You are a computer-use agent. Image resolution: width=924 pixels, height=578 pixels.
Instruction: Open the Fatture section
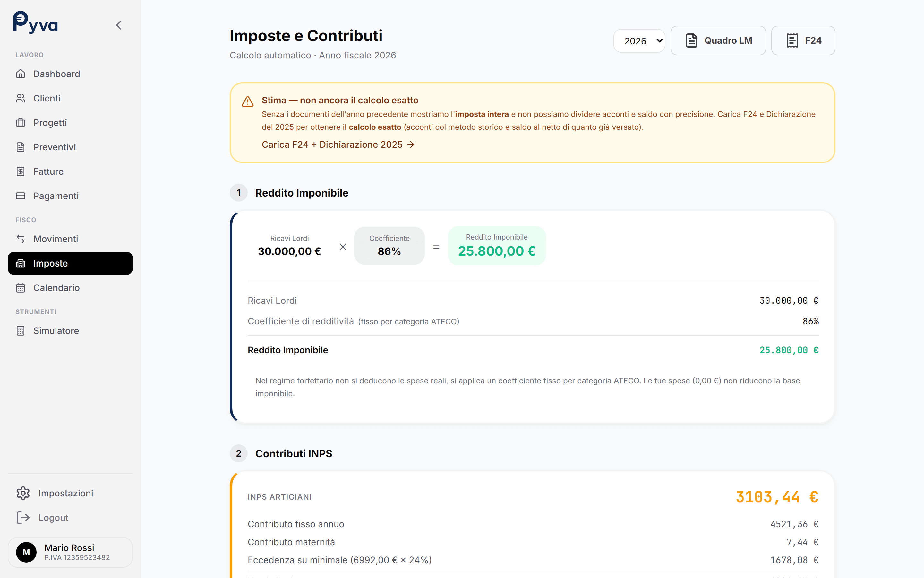[x=70, y=172]
